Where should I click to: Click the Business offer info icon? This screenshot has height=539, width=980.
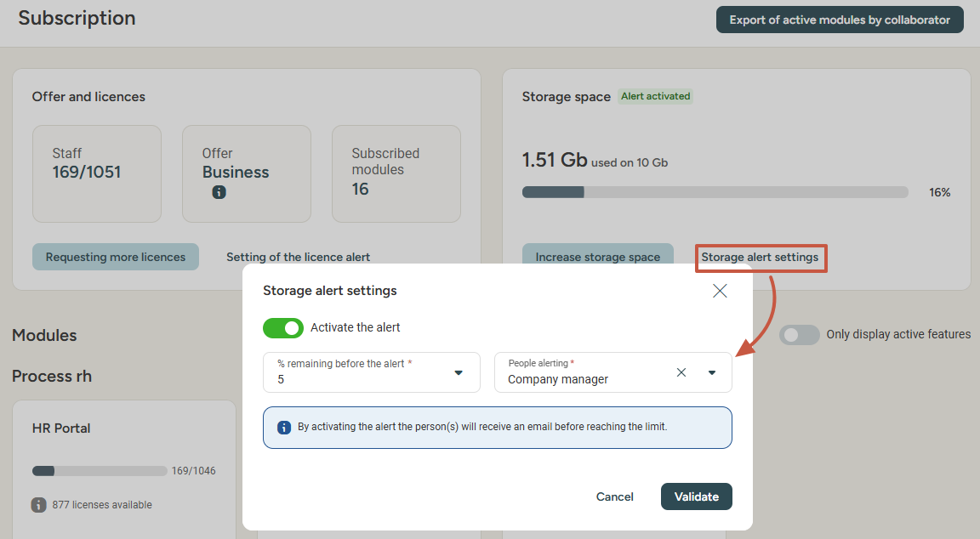219,193
